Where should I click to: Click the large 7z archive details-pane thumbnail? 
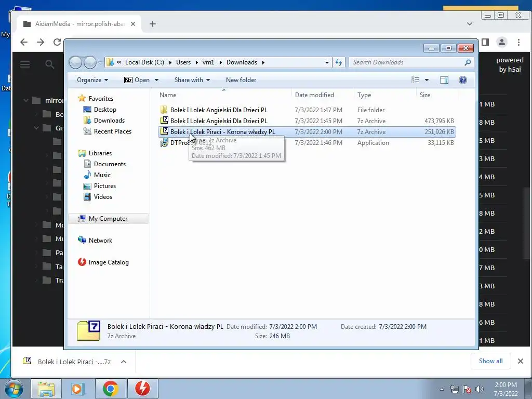[x=88, y=330]
